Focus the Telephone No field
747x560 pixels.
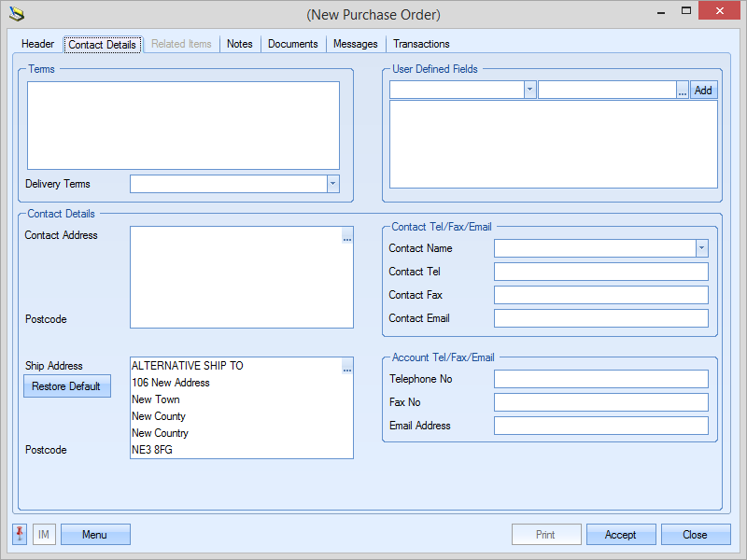(x=600, y=379)
